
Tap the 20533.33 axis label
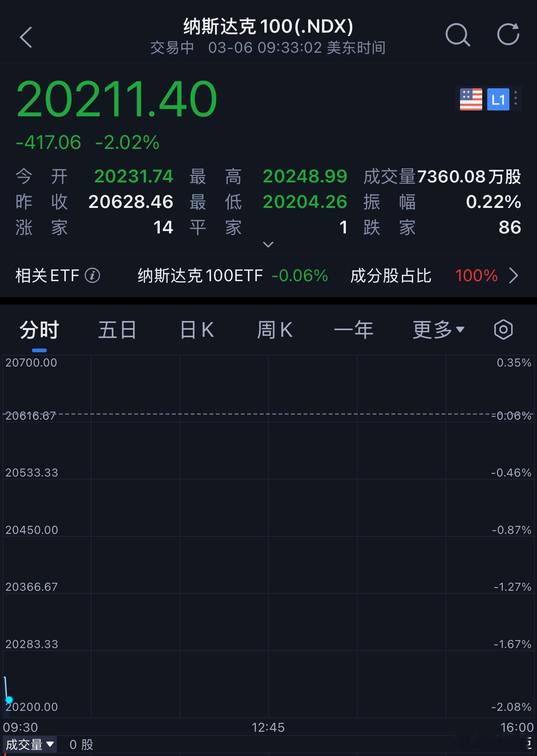coord(32,473)
